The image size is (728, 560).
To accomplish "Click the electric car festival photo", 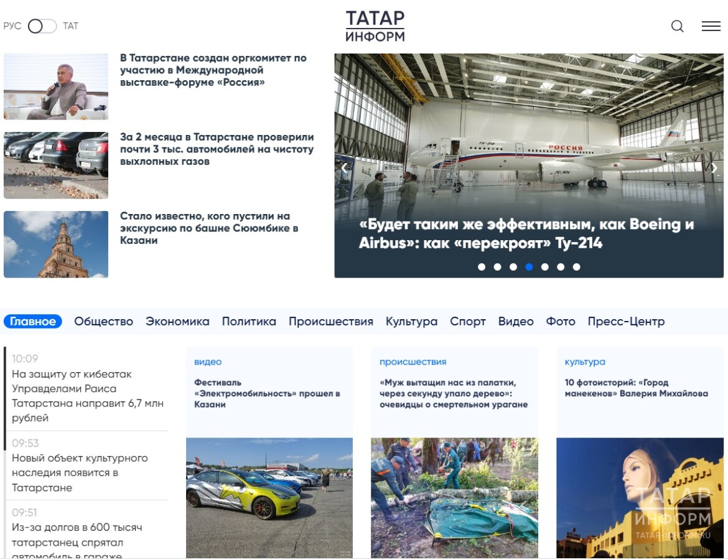I will coord(269,497).
